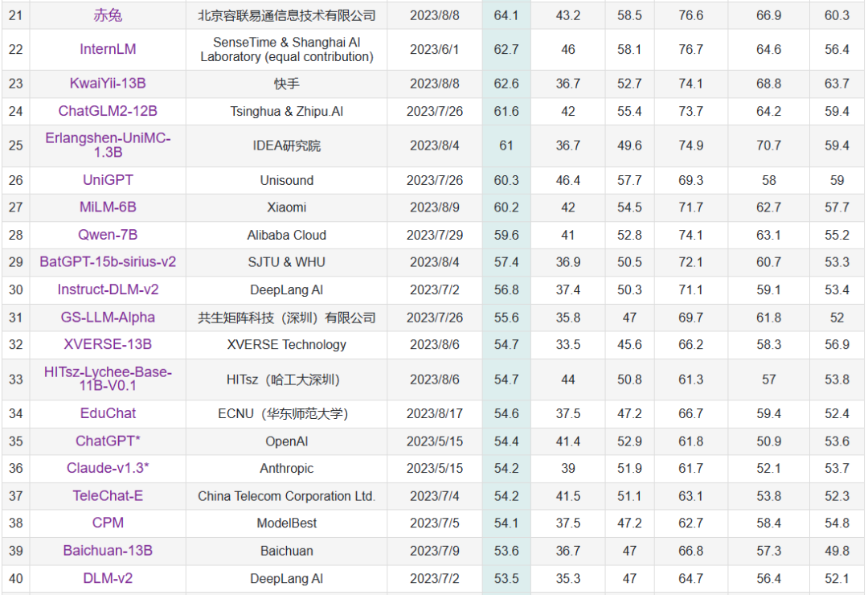This screenshot has width=868, height=595.
Task: Select the highlighted 54.4 score for ChatGPT*
Action: (x=506, y=441)
